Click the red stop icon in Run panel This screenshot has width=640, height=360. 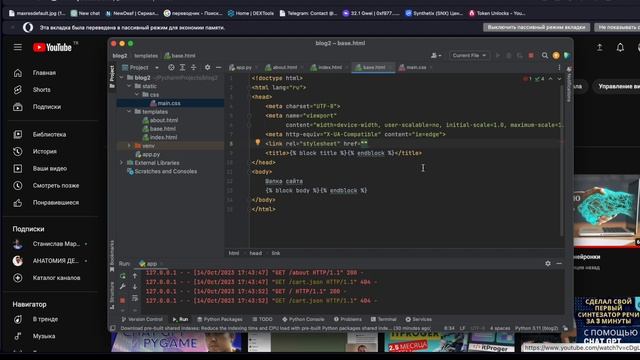pos(122,300)
